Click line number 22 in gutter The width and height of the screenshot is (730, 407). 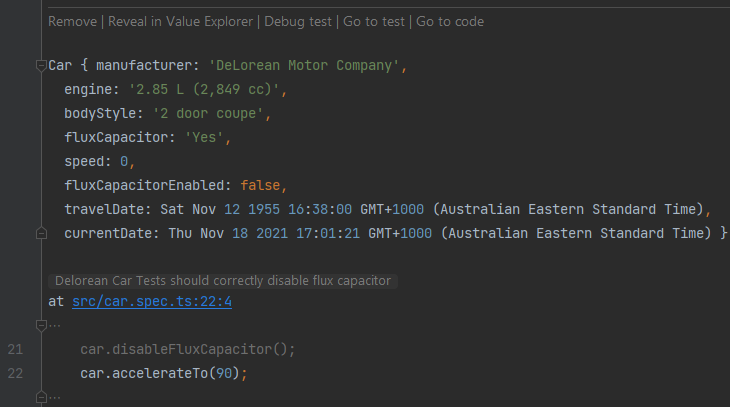point(15,373)
